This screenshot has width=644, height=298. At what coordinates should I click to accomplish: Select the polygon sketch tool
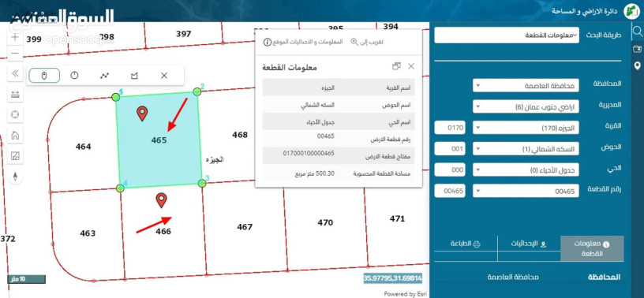point(134,76)
